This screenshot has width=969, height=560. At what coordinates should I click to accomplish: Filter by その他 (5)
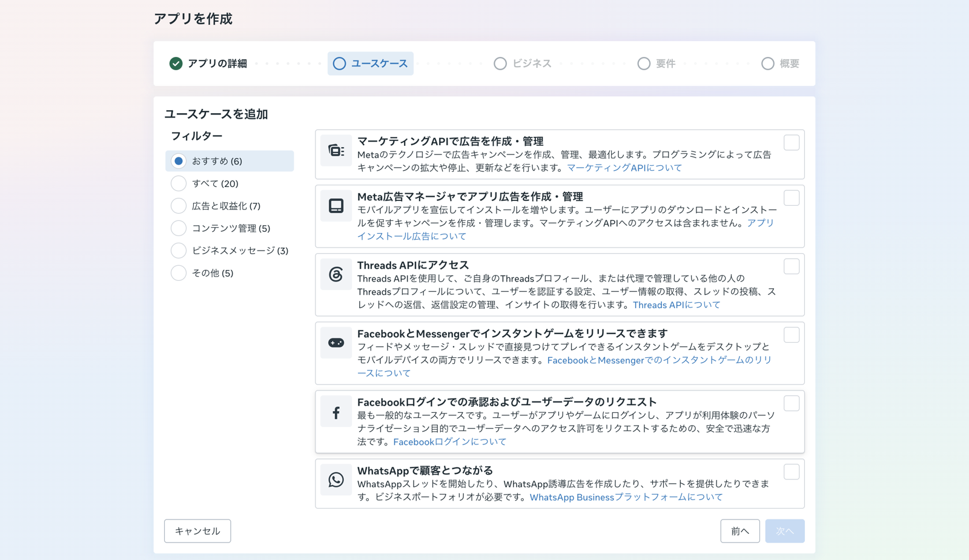point(230,273)
